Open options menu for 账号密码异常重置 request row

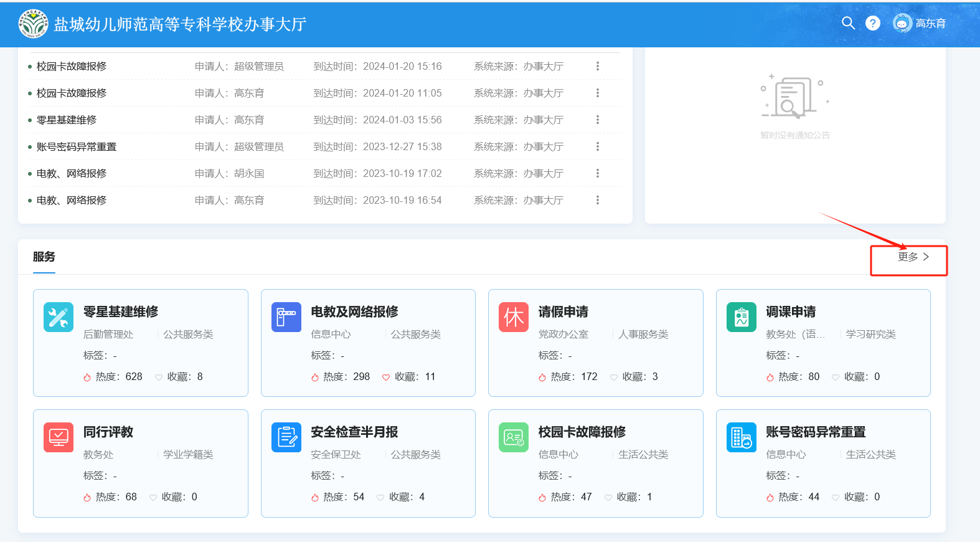click(598, 146)
